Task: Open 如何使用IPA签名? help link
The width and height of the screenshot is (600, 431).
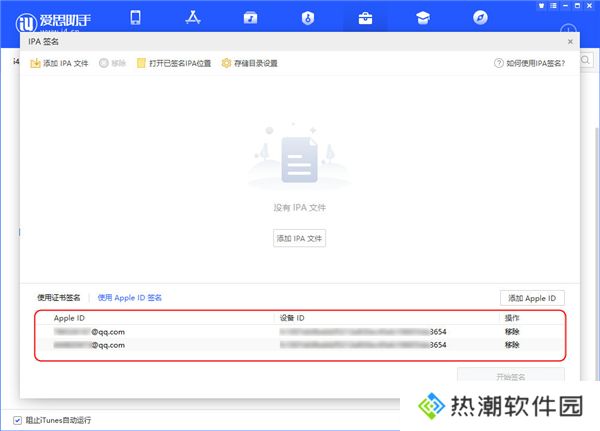Action: point(530,63)
